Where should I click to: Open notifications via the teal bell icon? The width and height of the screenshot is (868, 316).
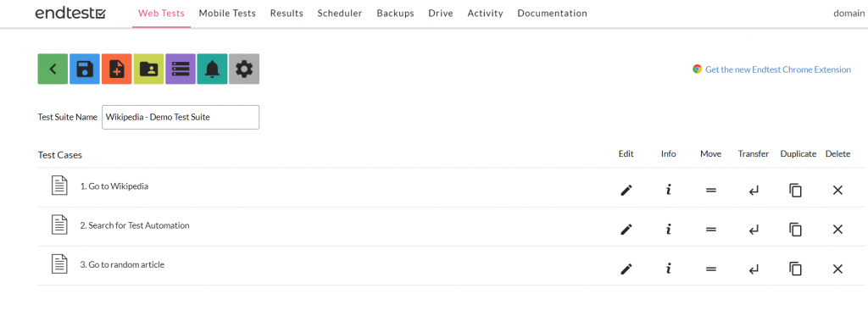click(x=212, y=69)
